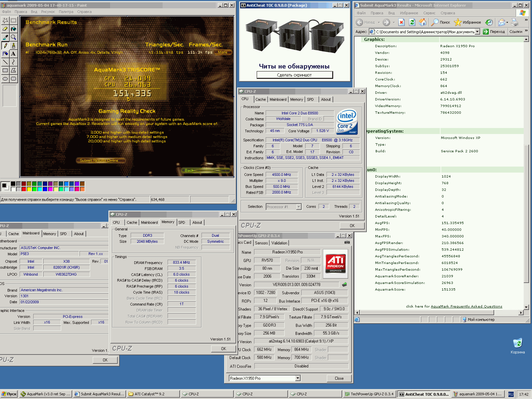This screenshot has height=399, width=532.
Task: Click the GPU-Z Close button
Action: pos(339,378)
